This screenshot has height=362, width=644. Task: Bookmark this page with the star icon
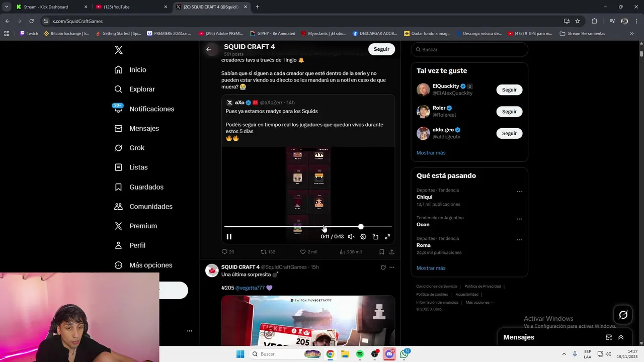pos(578,21)
